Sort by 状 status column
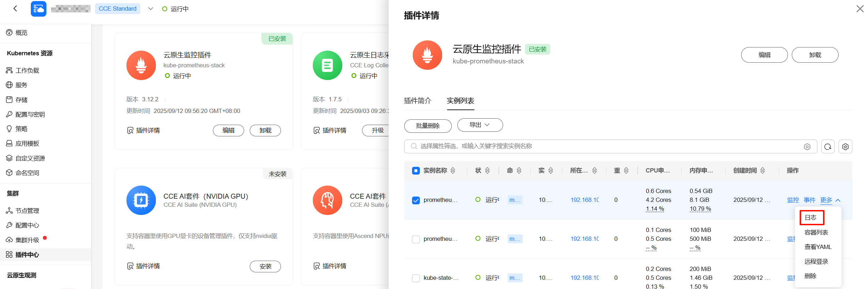The width and height of the screenshot is (868, 289). [x=487, y=171]
